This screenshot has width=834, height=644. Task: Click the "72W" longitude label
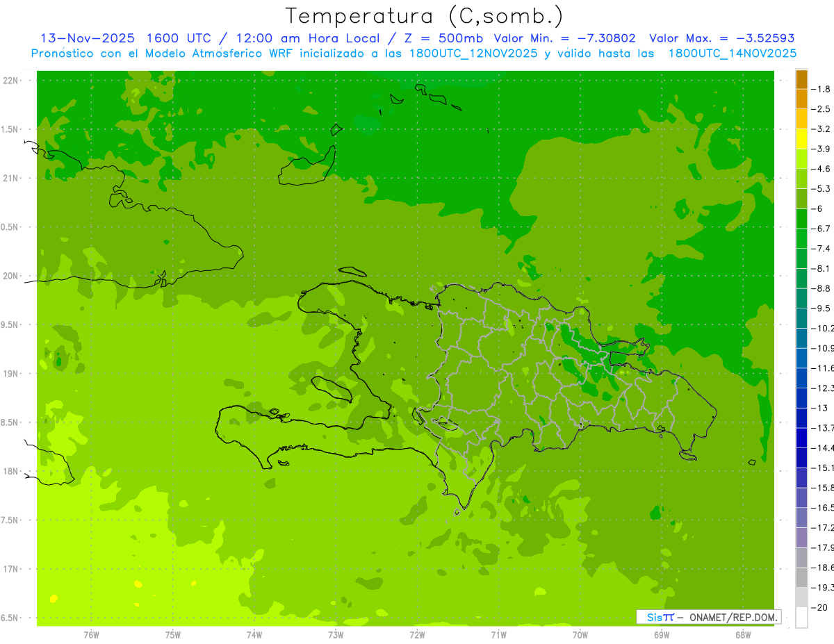pos(417,635)
